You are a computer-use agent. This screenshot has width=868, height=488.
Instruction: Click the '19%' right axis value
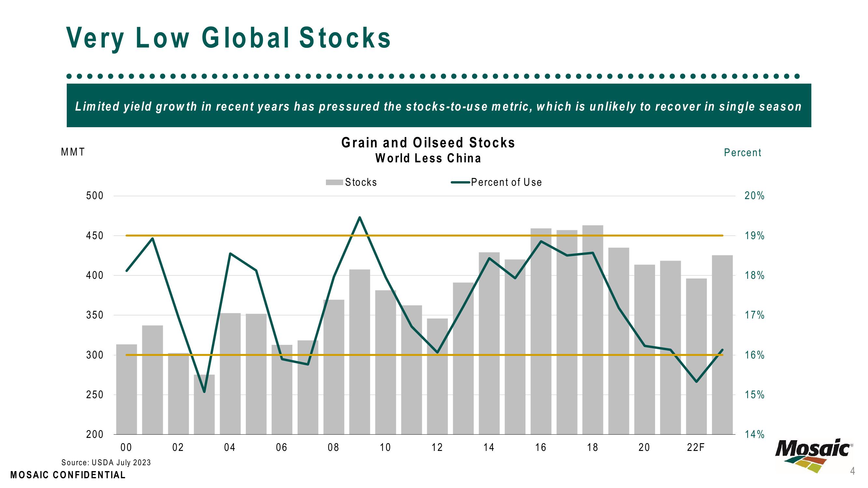point(754,236)
